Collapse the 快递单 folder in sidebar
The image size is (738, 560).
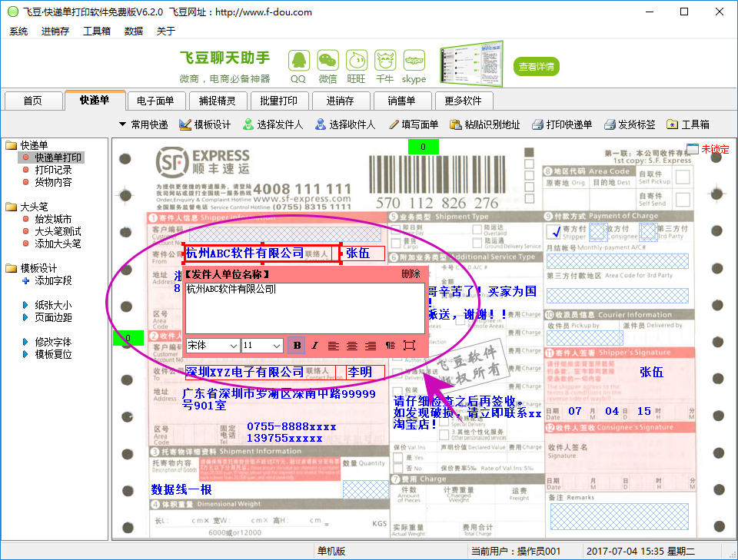12,145
